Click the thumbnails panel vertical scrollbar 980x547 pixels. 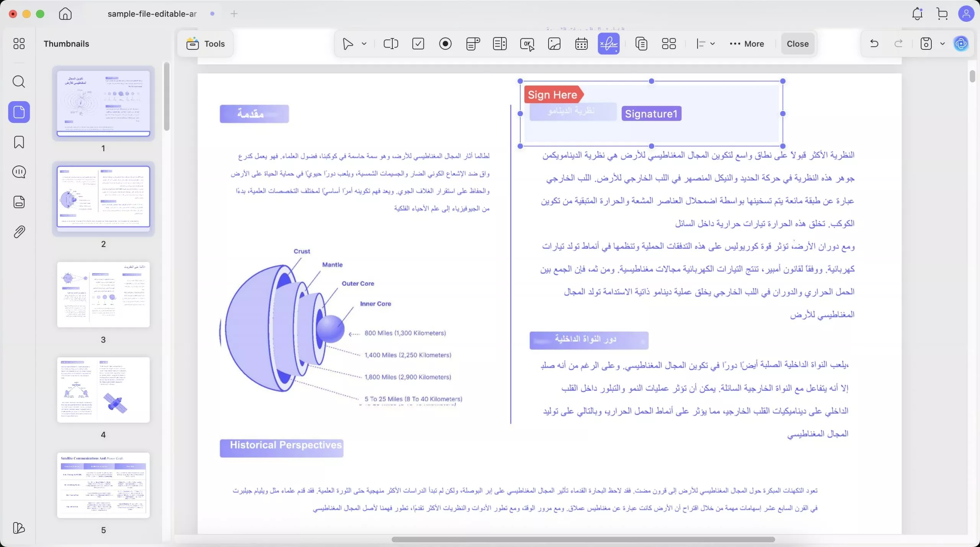[x=167, y=97]
